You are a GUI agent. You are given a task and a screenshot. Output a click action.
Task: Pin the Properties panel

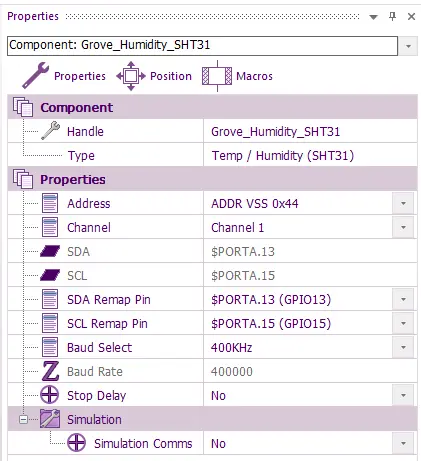(392, 16)
